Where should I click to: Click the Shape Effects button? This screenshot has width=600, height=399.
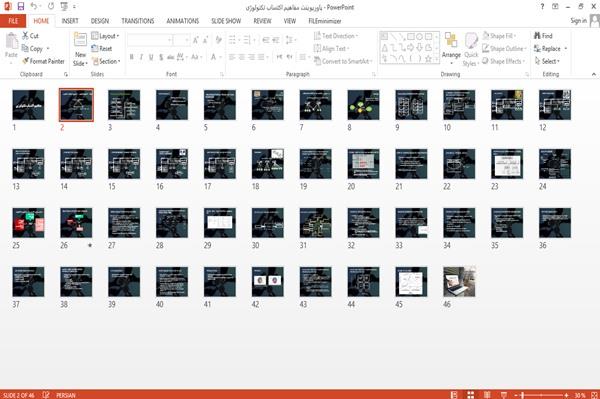(x=504, y=61)
